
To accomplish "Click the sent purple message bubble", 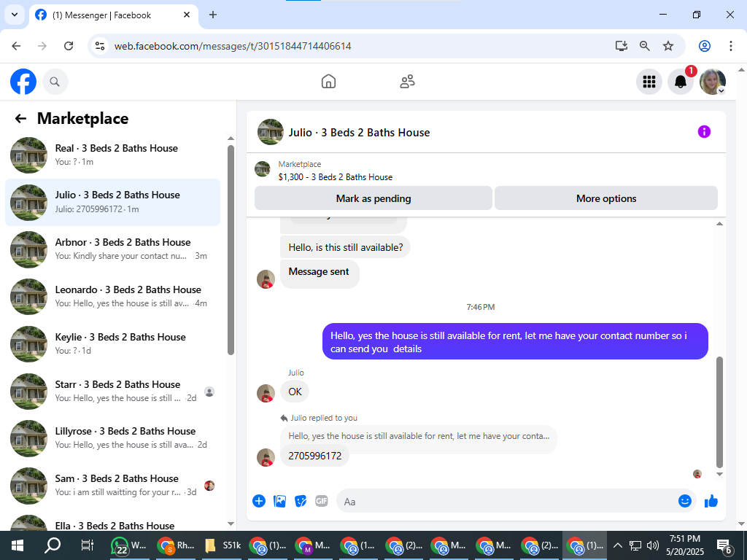I will (516, 342).
